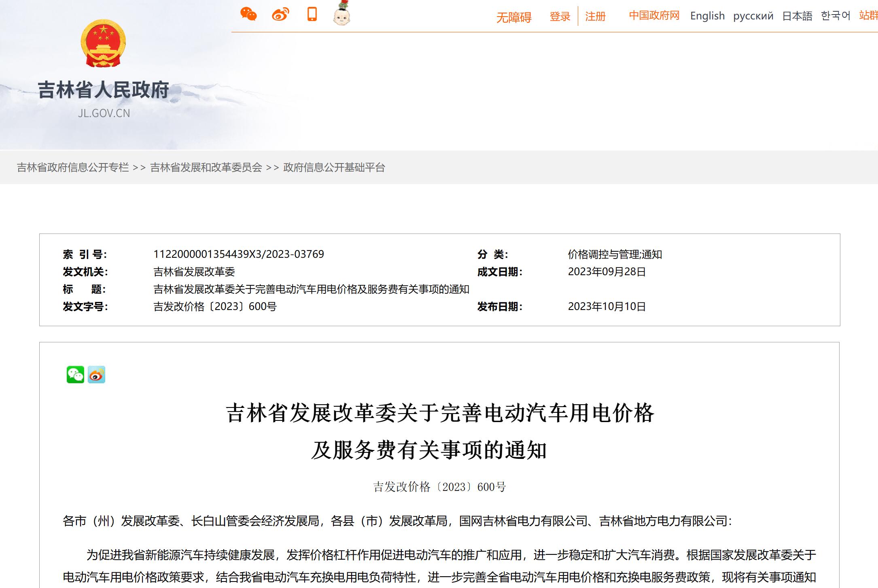
Task: Click the cartoon mascot assistant icon
Action: pos(341,13)
